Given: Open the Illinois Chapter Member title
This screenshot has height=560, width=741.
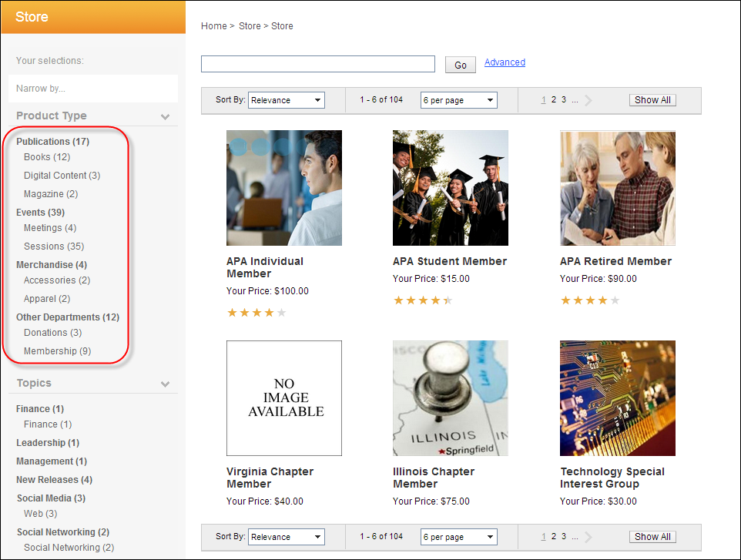Looking at the screenshot, I should tap(434, 478).
